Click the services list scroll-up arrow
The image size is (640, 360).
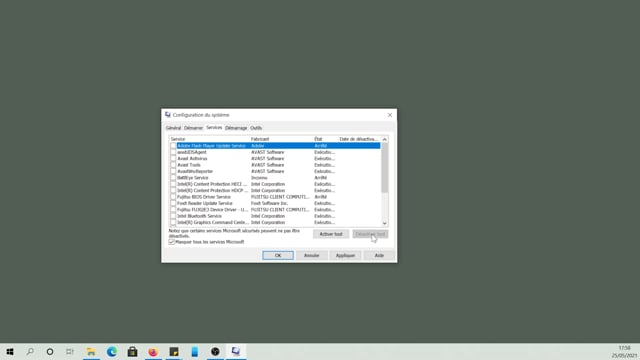[x=384, y=139]
